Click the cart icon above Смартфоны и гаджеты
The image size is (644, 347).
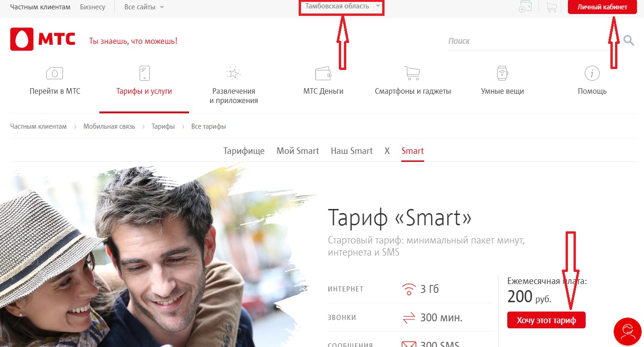413,73
